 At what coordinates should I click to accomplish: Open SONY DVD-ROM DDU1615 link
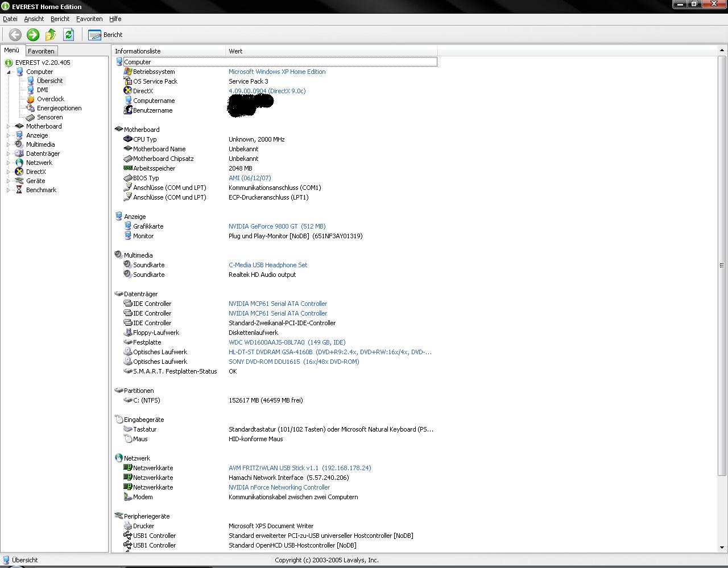294,362
